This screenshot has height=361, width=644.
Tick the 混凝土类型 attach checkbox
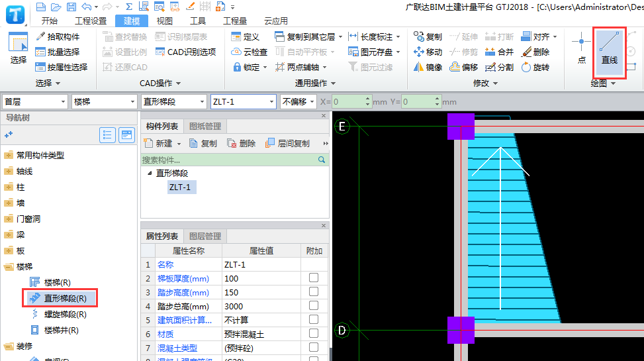tap(314, 348)
